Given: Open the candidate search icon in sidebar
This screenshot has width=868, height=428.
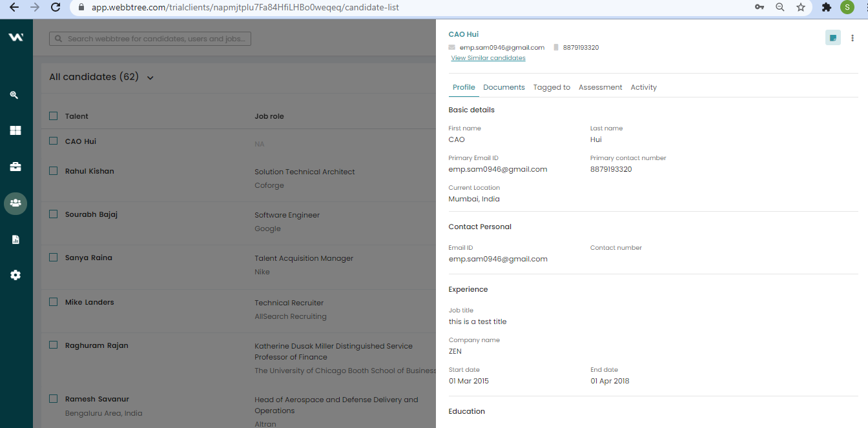Looking at the screenshot, I should coord(14,95).
